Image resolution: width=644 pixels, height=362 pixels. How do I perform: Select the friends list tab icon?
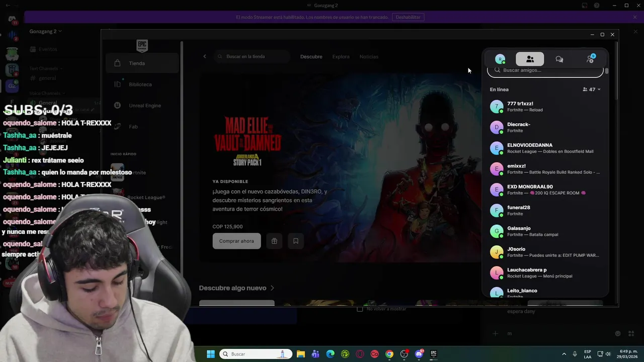point(530,59)
